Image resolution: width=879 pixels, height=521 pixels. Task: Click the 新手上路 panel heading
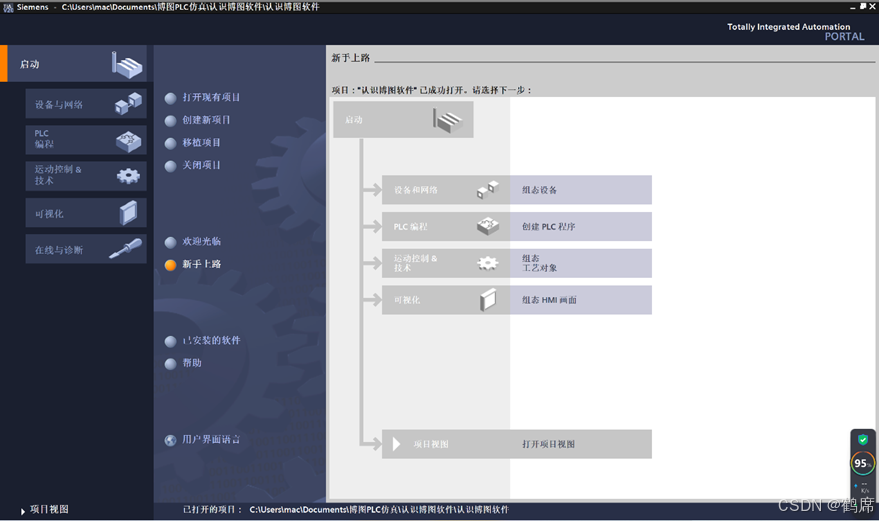[350, 58]
